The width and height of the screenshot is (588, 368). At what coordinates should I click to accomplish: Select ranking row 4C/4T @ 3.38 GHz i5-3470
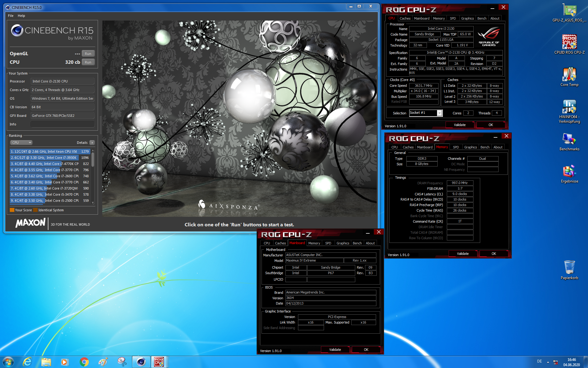point(50,194)
